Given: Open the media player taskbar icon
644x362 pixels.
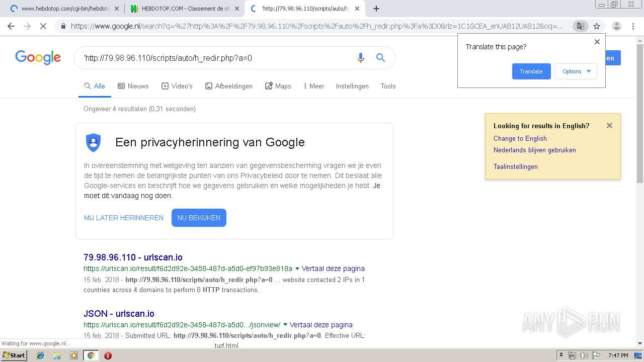Looking at the screenshot, I should pos(74,355).
